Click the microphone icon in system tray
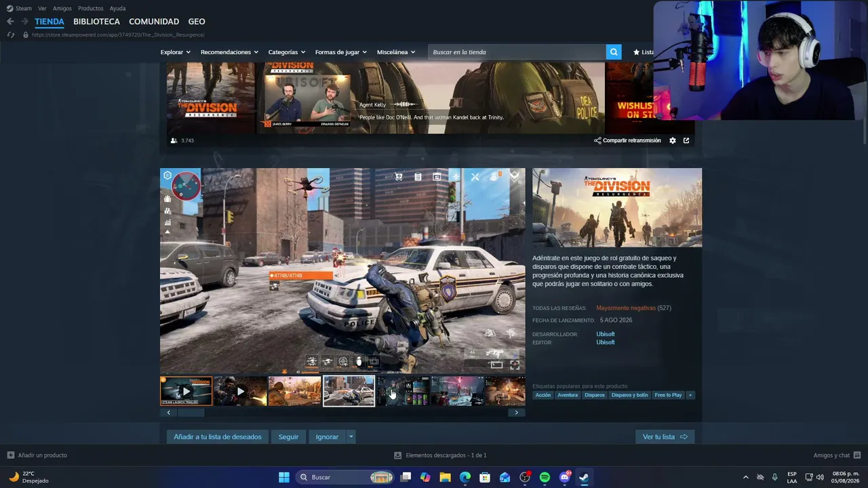Image resolution: width=868 pixels, height=488 pixels. tap(774, 477)
